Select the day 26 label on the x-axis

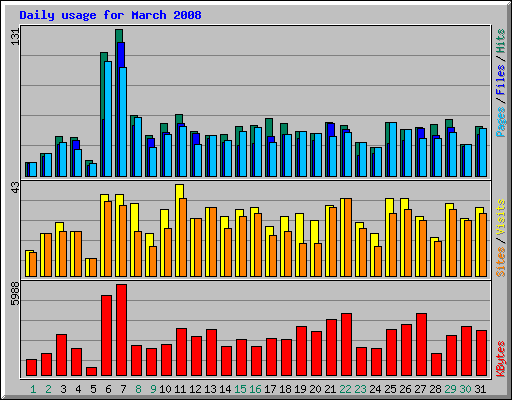405,389
